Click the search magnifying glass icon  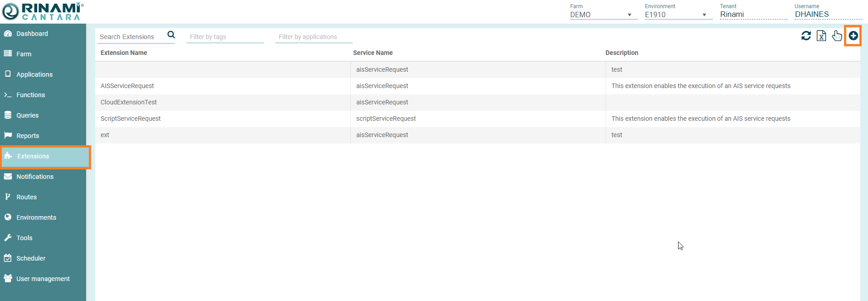point(171,35)
